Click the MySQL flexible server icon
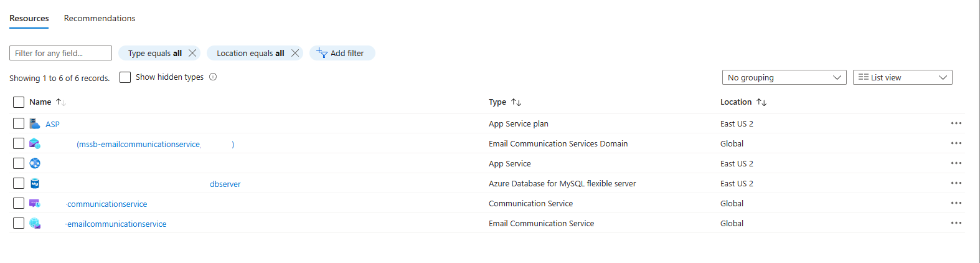Viewport: 980px width, 263px height. (35, 183)
